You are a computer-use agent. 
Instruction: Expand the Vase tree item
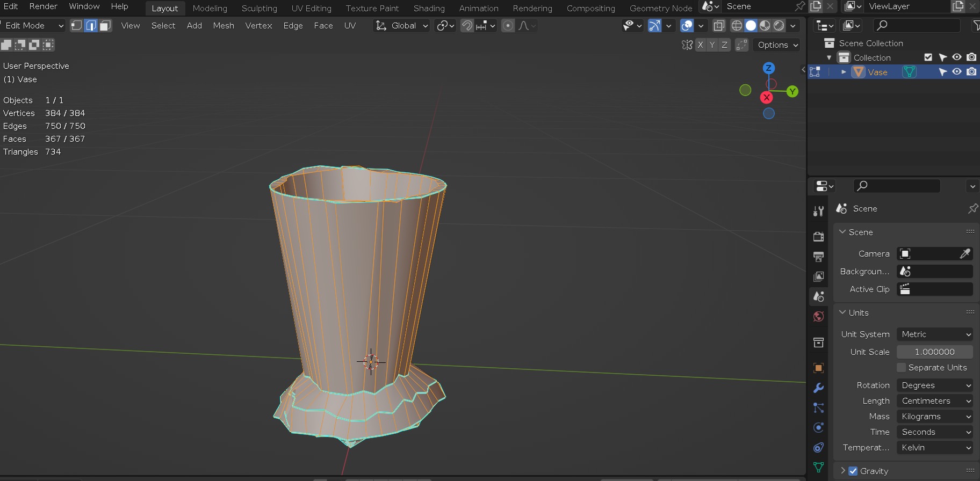point(844,72)
